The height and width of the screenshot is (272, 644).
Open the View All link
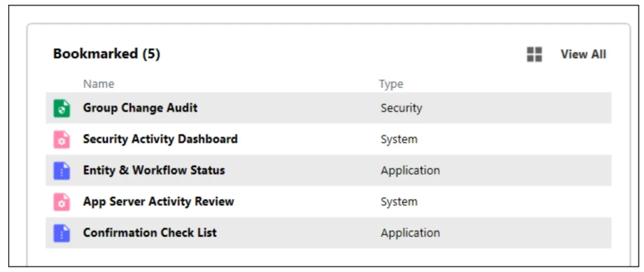tap(583, 55)
